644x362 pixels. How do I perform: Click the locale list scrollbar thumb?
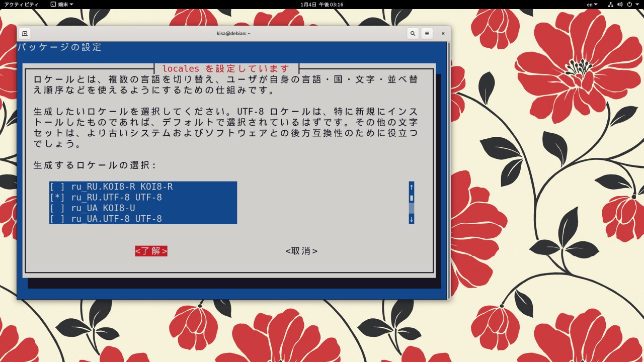coord(412,198)
